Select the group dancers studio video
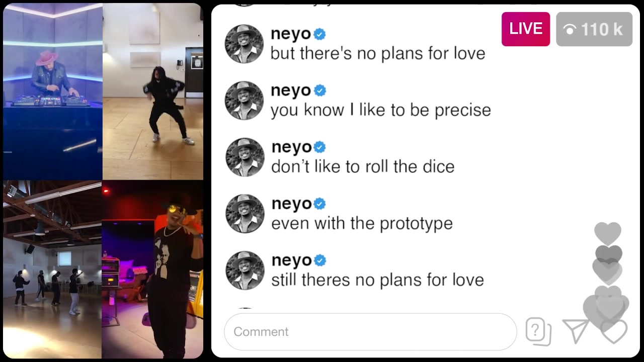The height and width of the screenshot is (362, 644). (x=52, y=269)
